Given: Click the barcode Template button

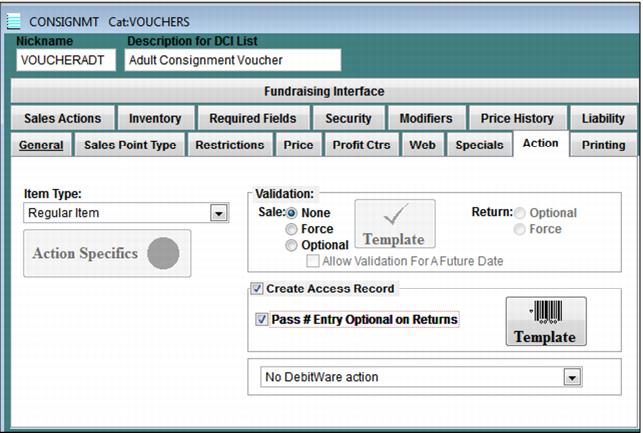Looking at the screenshot, I should coord(544,322).
